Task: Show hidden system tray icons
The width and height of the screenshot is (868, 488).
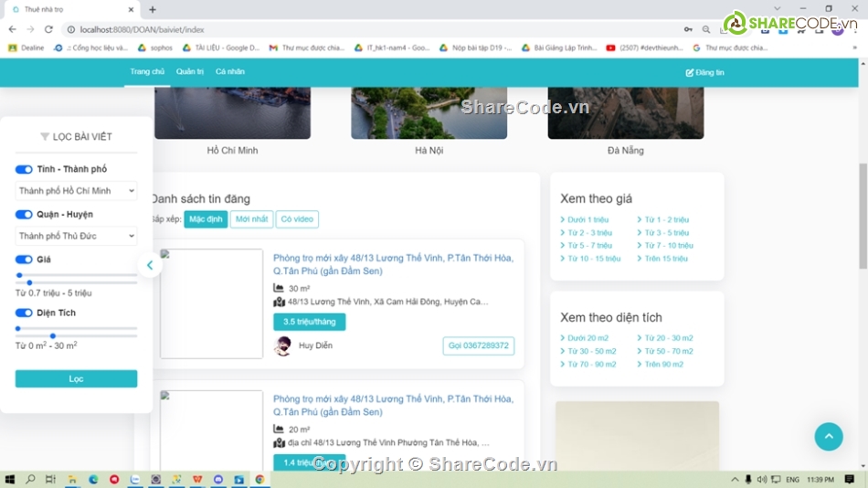Action: (x=735, y=479)
